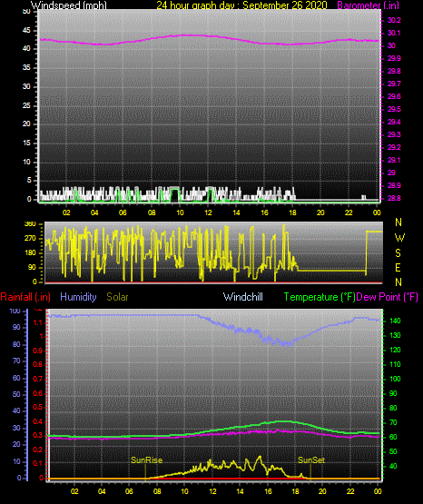Image resolution: width=423 pixels, height=504 pixels.
Task: Select the Windchill legend label
Action: pyautogui.click(x=242, y=297)
